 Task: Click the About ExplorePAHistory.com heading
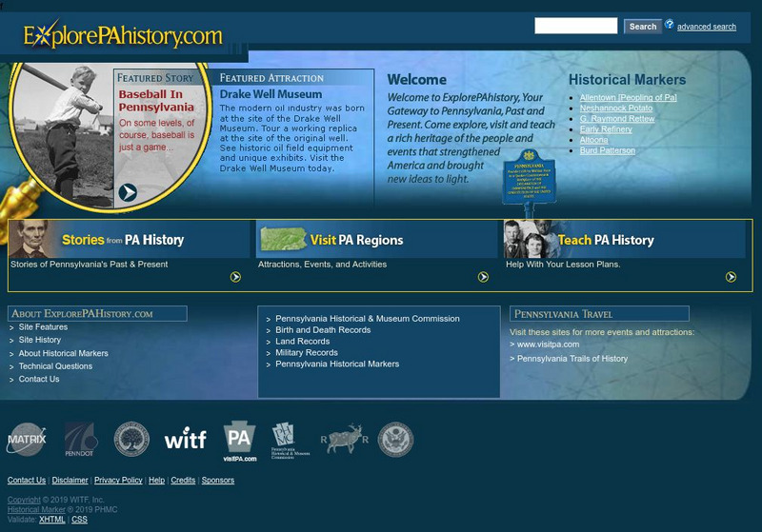tap(82, 313)
